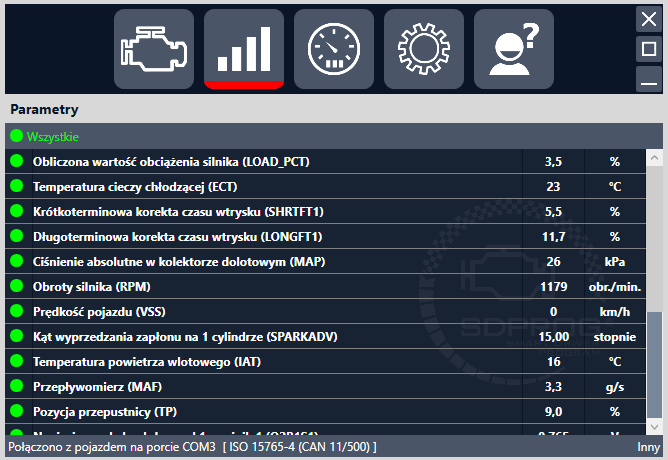Maximize the application window

pos(648,48)
